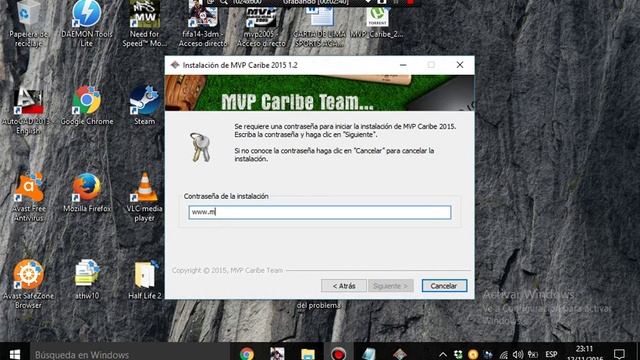Open File Explorer from the taskbar
This screenshot has width=640, height=360.
(x=308, y=353)
